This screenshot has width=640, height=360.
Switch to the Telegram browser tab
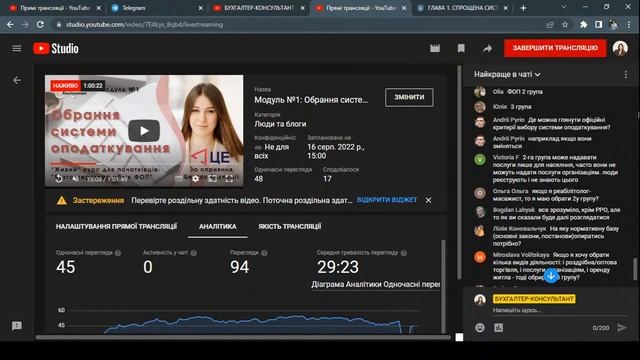click(157, 8)
